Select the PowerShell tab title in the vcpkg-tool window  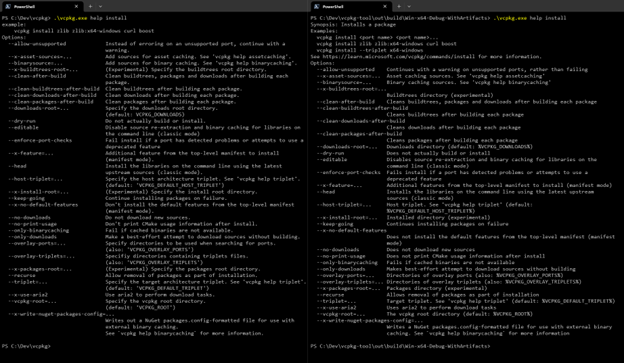(x=333, y=7)
